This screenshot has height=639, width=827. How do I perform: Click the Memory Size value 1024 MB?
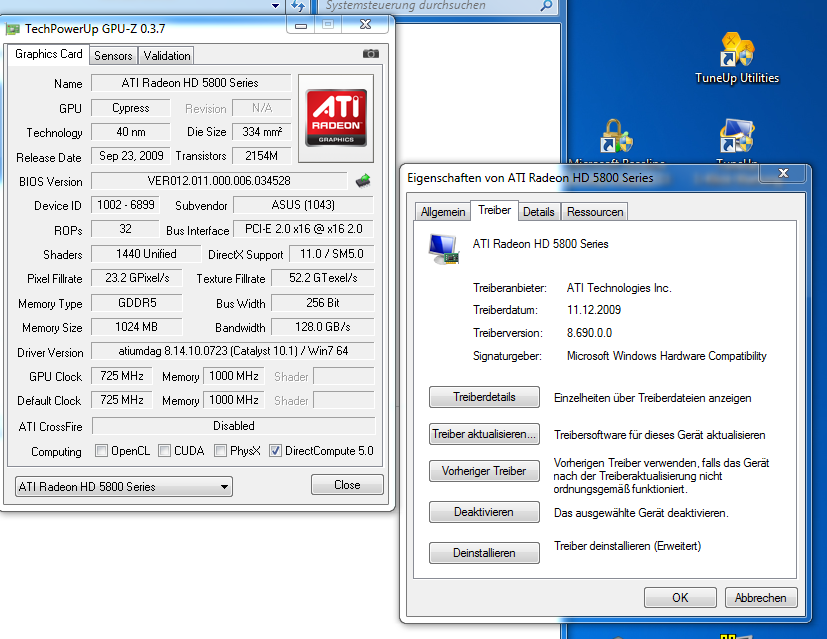(x=137, y=327)
